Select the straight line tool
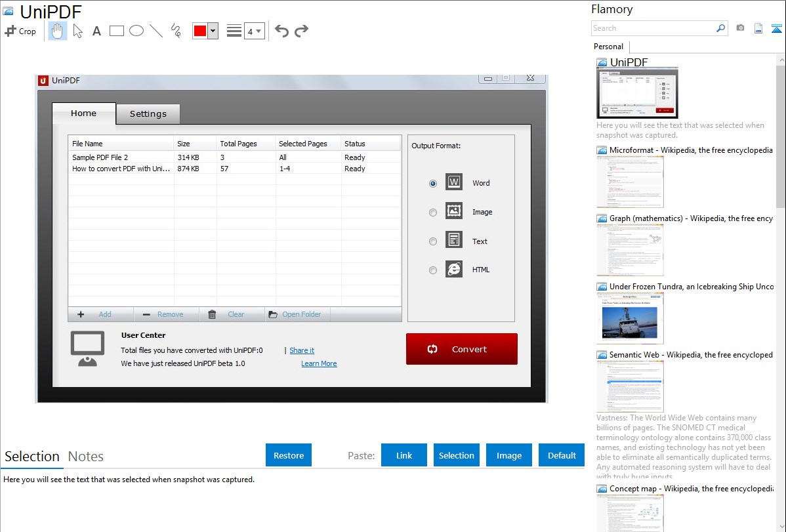 pos(156,31)
